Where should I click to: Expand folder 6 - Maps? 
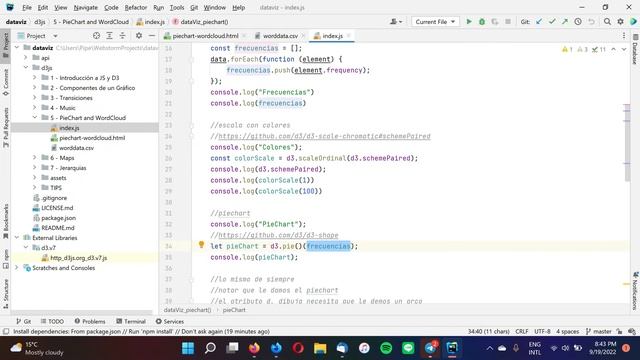34,158
